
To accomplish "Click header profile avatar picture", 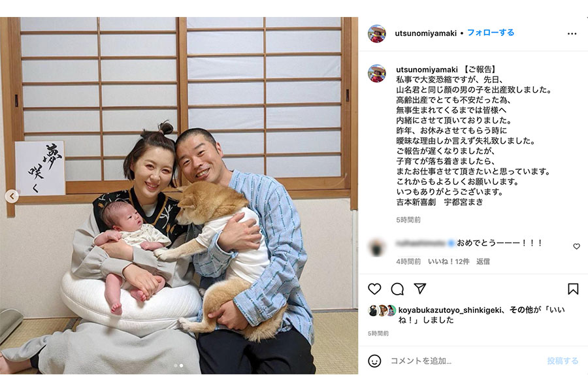I will (x=377, y=34).
